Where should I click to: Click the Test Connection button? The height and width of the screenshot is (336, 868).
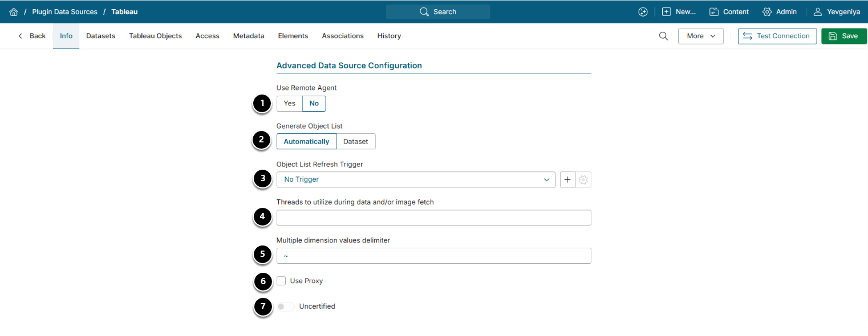coord(777,36)
